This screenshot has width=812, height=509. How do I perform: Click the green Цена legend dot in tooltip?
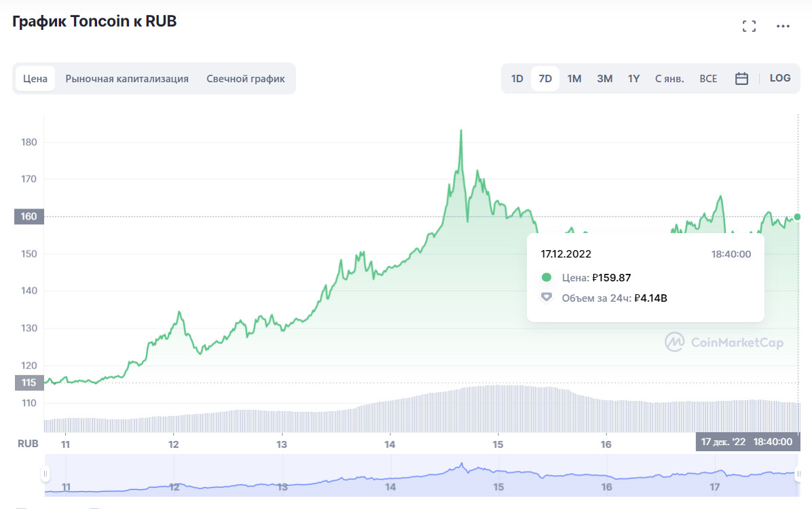pos(547,277)
